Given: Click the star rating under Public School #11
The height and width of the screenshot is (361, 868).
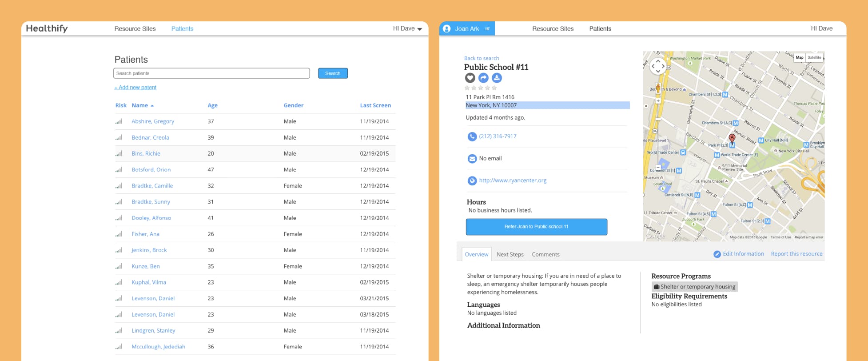Looking at the screenshot, I should (481, 88).
